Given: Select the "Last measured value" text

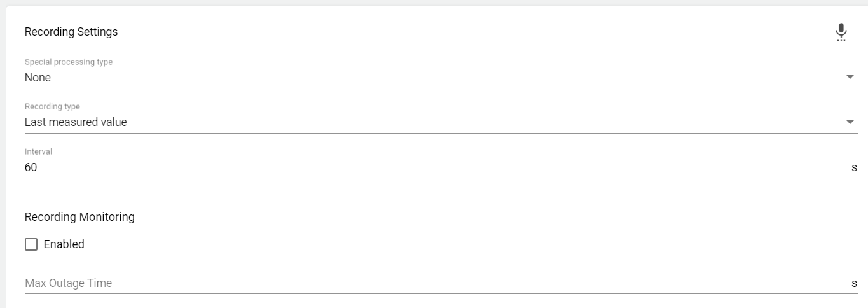Looking at the screenshot, I should (x=76, y=122).
